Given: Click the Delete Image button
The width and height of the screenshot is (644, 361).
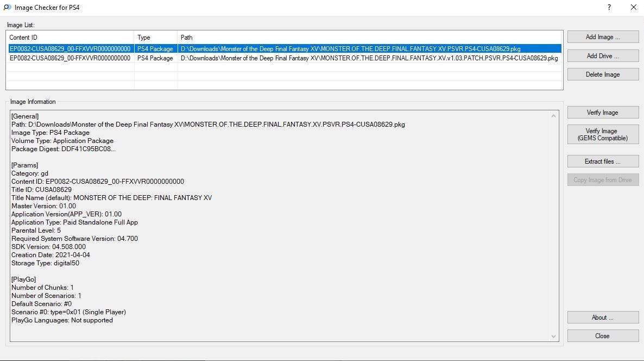Looking at the screenshot, I should pos(603,74).
